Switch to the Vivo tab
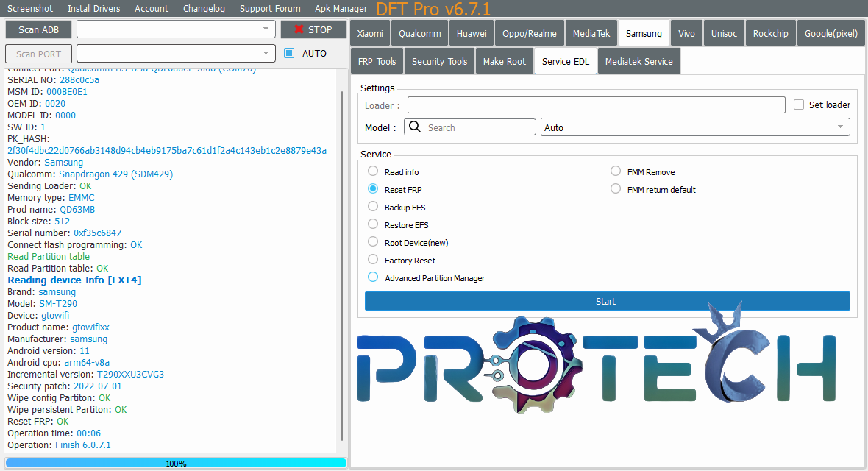Viewport: 868px width, 471px height. pyautogui.click(x=686, y=33)
